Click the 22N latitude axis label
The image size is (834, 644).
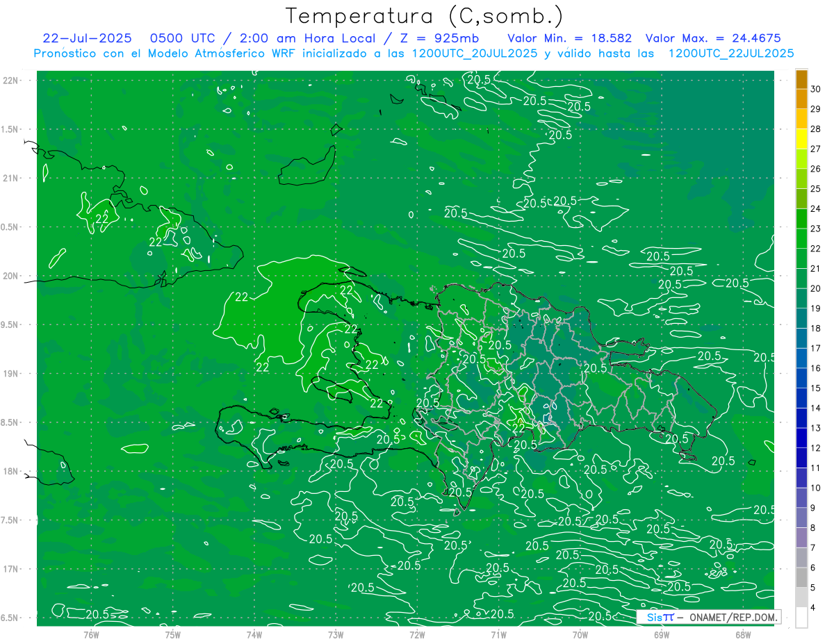point(10,81)
